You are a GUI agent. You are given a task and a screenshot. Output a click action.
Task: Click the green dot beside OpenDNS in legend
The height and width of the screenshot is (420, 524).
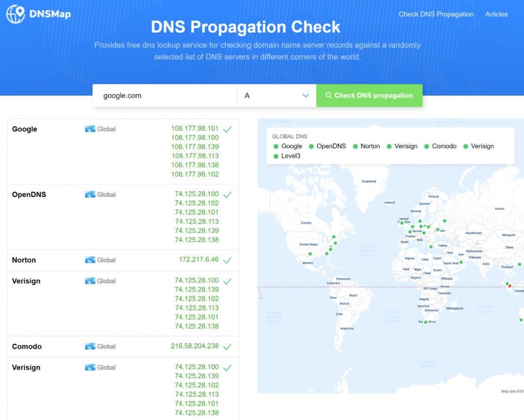pyautogui.click(x=311, y=146)
